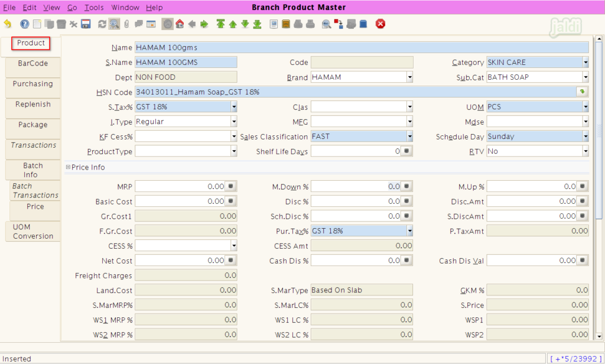The height and width of the screenshot is (364, 605).
Task: Click the green forward arrow icon
Action: [204, 24]
